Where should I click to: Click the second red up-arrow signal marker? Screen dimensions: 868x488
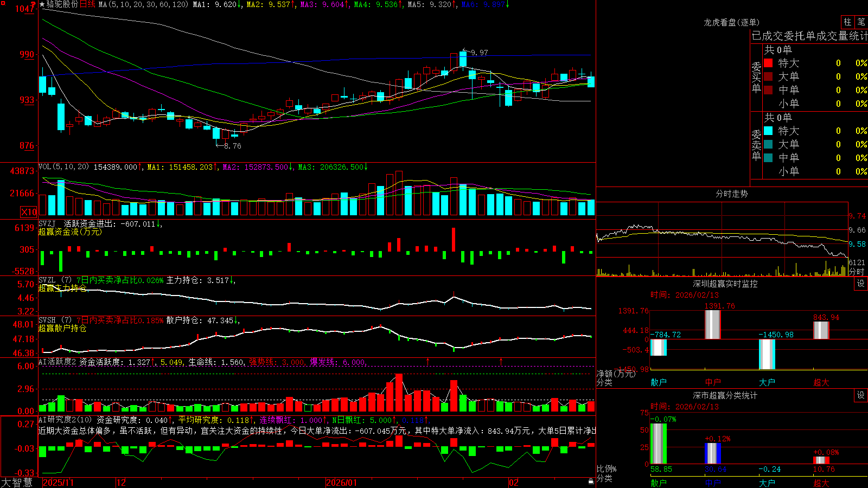(501, 361)
